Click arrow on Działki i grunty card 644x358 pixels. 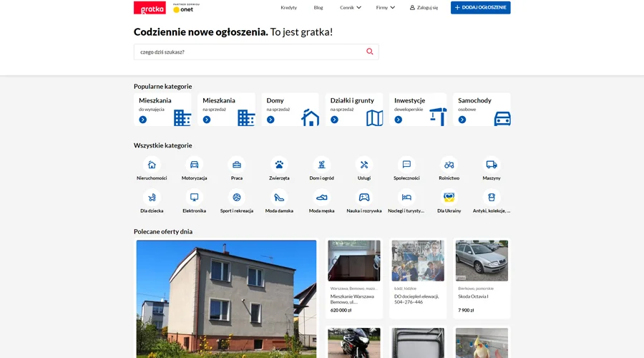334,120
